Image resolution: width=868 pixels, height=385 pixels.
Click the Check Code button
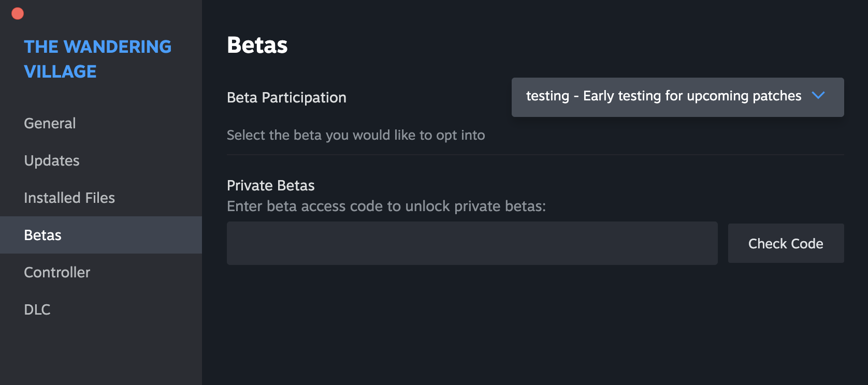[x=786, y=243]
